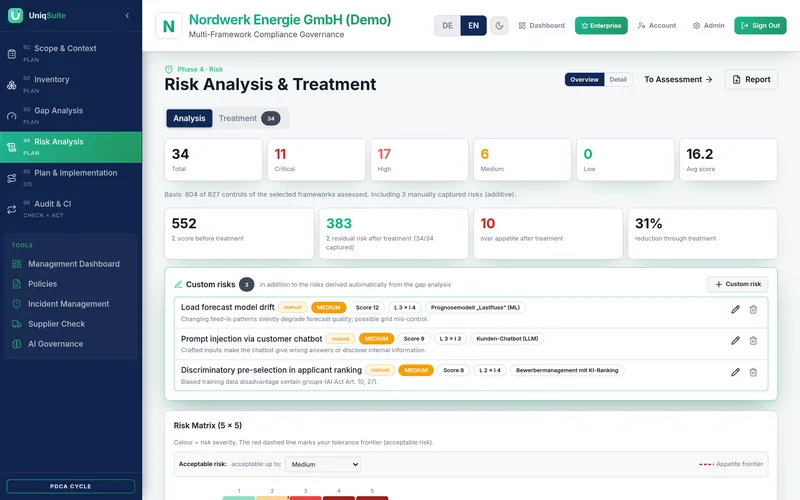Click the Plan & Implementation workflow icon
Image resolution: width=800 pixels, height=500 pixels.
(12, 178)
